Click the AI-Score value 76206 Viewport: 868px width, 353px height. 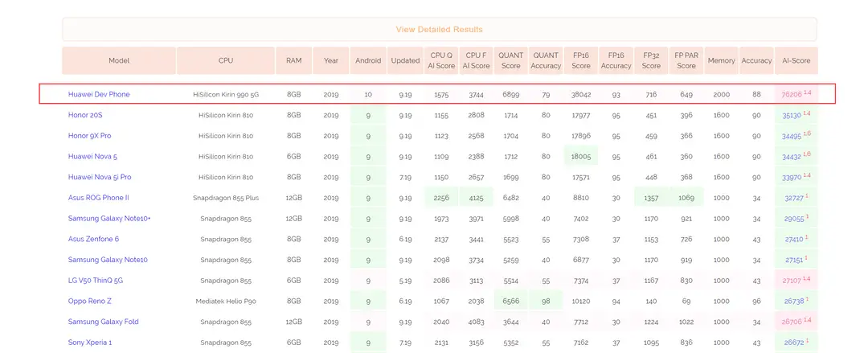click(792, 95)
